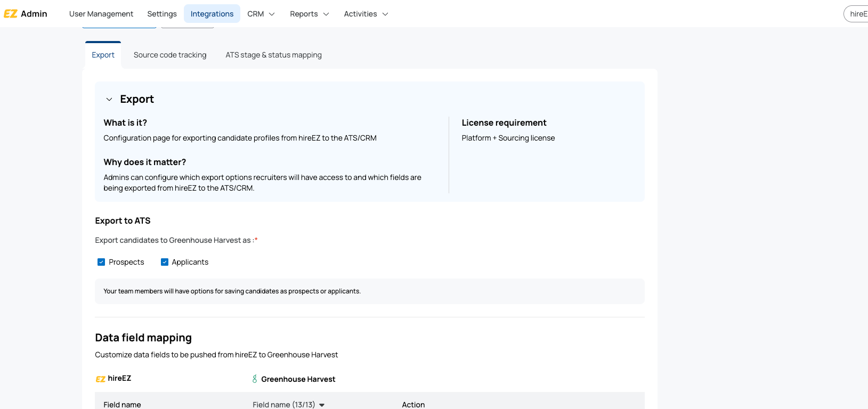
Task: Open ATS stage & status mapping tab
Action: click(273, 55)
